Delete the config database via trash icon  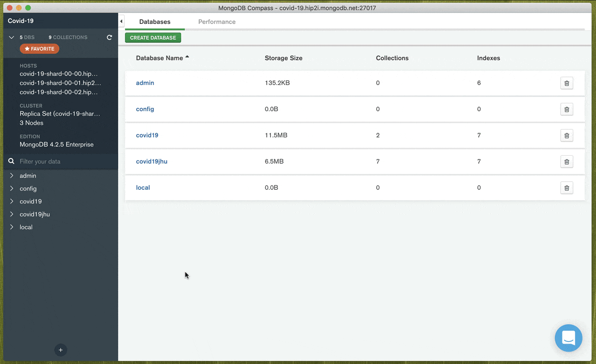tap(567, 109)
